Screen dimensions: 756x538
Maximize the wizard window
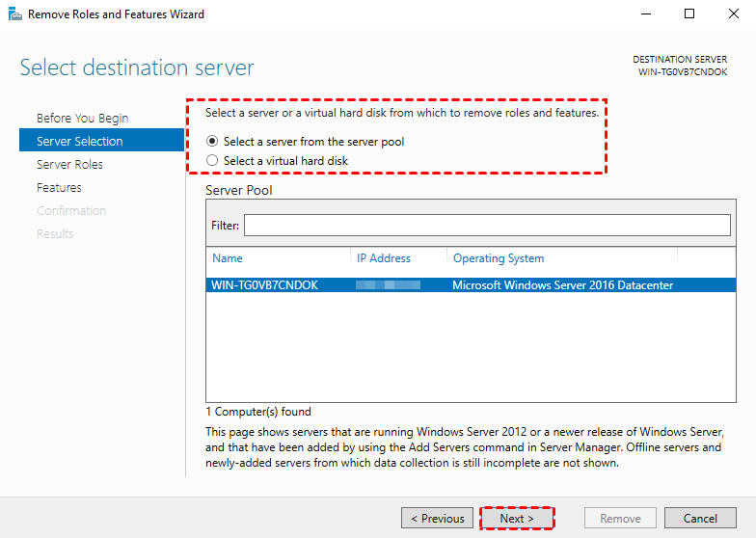(689, 14)
